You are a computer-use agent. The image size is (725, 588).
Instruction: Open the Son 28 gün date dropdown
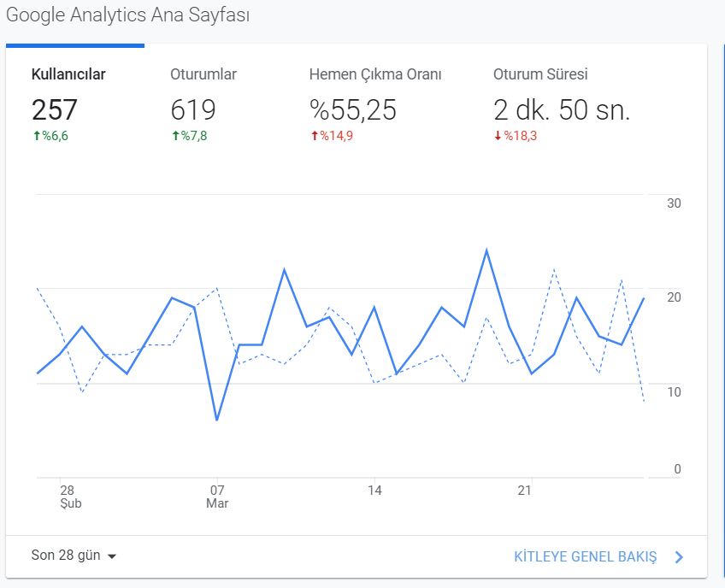tap(74, 556)
